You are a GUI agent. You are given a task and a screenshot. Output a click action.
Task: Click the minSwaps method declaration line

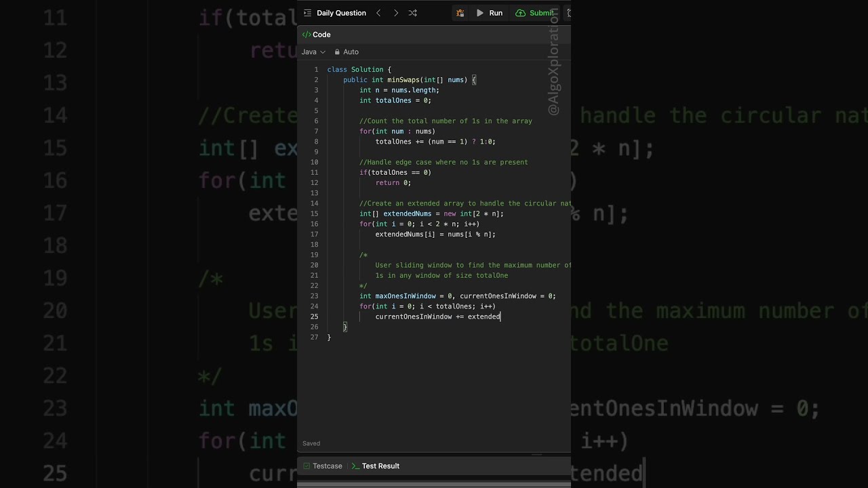[410, 80]
